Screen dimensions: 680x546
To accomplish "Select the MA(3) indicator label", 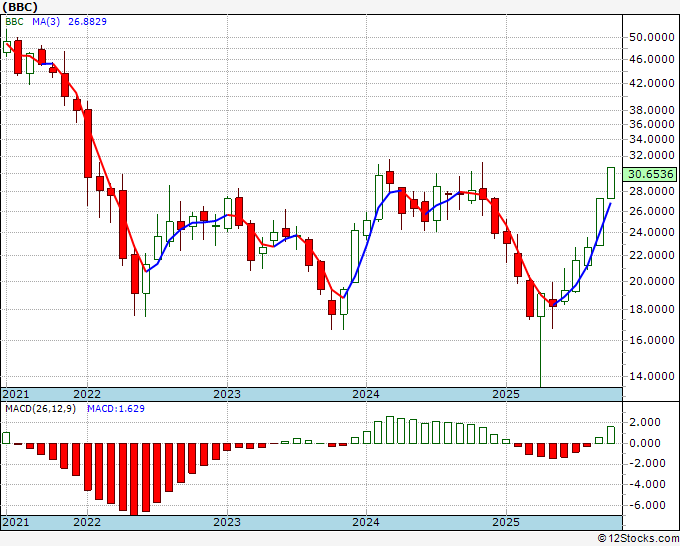I will (x=46, y=22).
